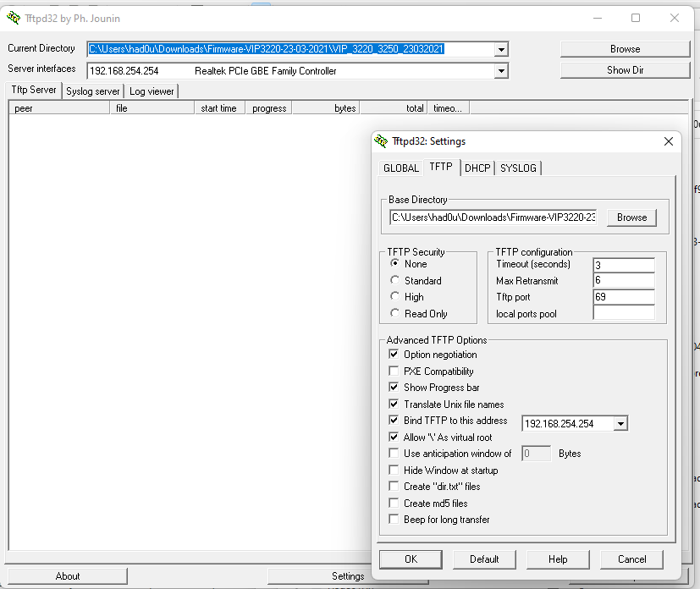Click the Timeout (seconds) field
Viewport: 700px width, 589px height.
click(624, 265)
